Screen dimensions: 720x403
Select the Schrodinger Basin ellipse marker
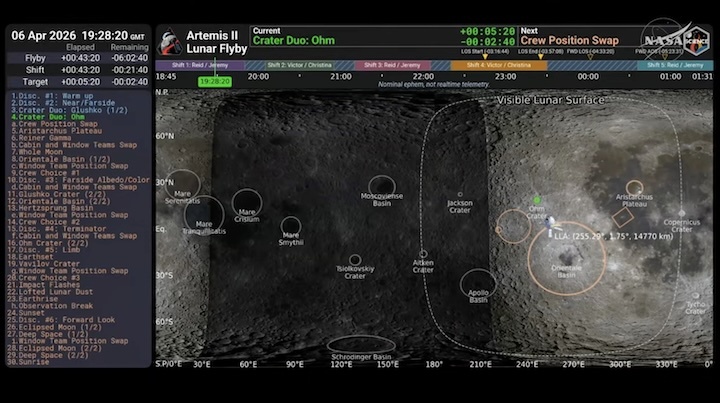(361, 345)
